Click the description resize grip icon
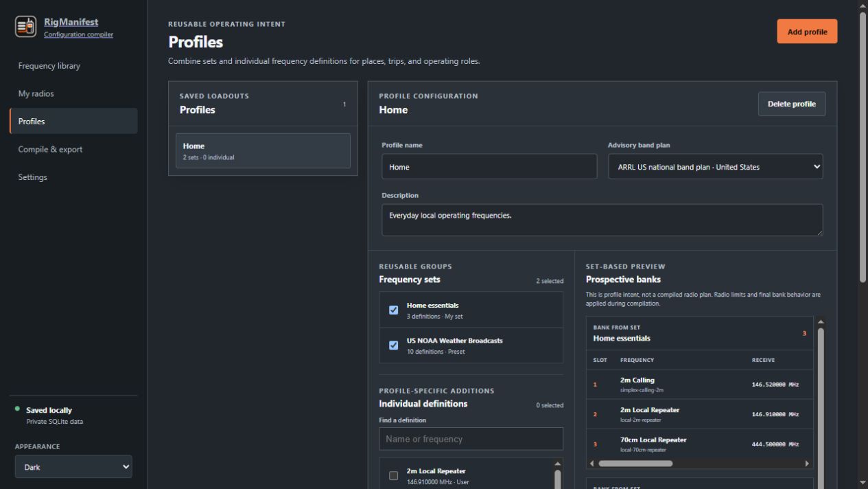This screenshot has height=489, width=868. point(819,232)
